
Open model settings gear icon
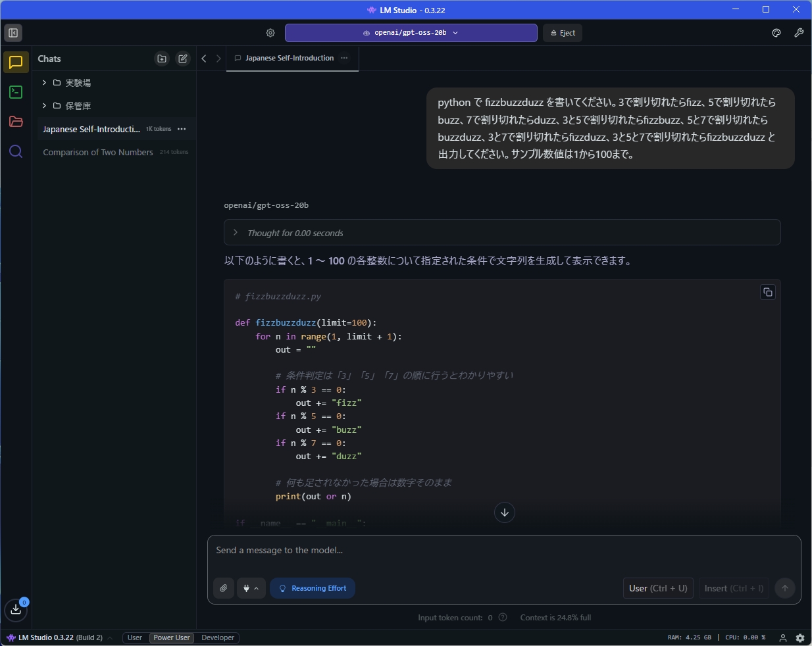coord(270,33)
